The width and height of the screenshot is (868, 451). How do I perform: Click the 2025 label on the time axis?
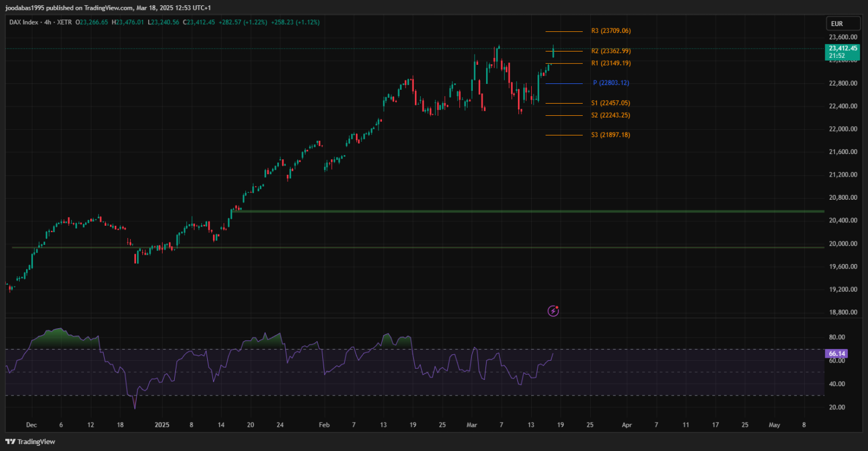[x=162, y=424]
